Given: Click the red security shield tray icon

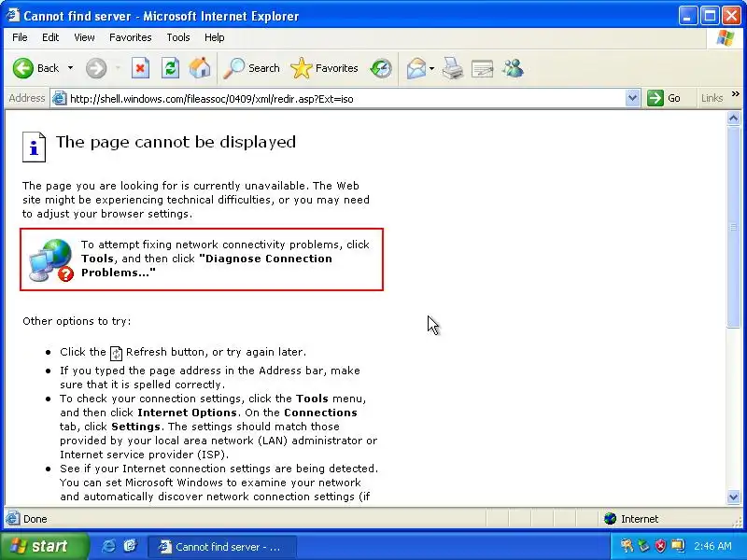Looking at the screenshot, I should coord(660,546).
